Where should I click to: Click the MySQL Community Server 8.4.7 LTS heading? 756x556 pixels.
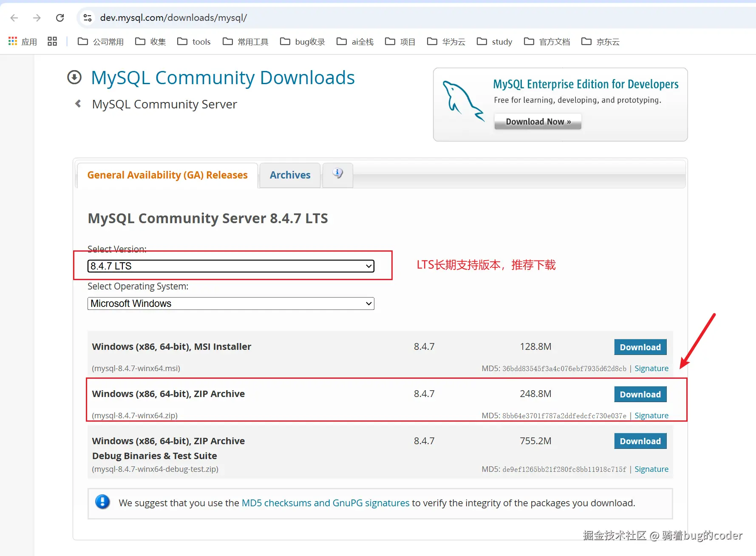(208, 218)
